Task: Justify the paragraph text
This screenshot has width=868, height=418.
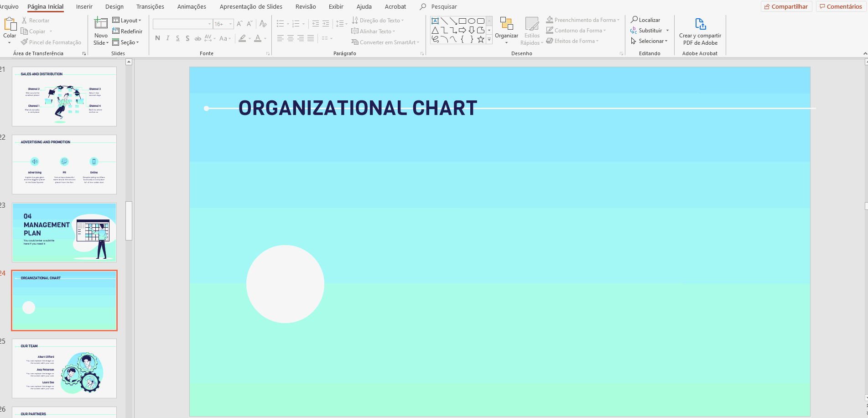Action: click(x=311, y=38)
